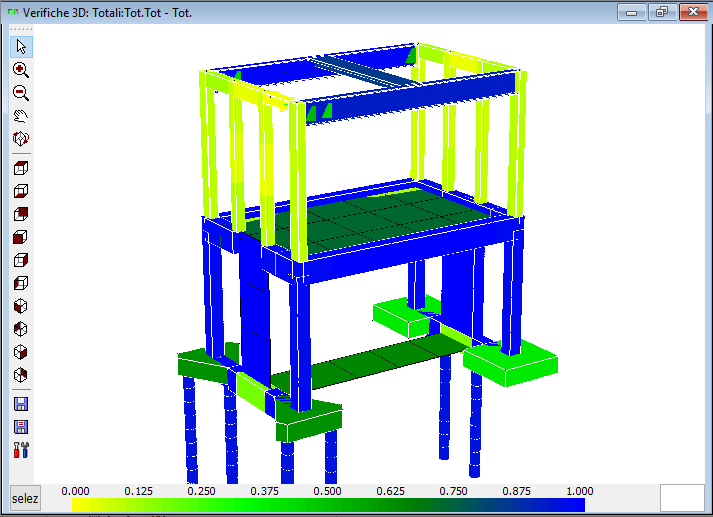
Task: Click the 0.375 legend value
Action: tap(265, 492)
